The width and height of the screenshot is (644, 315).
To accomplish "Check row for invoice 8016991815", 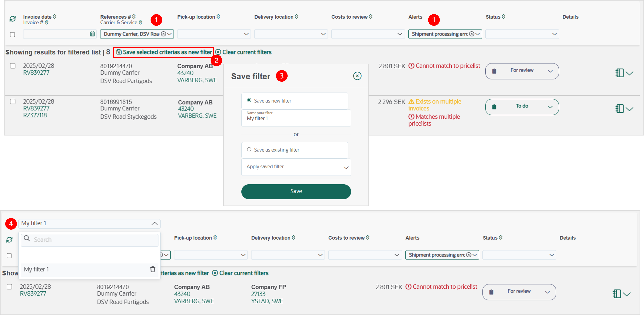I will [12, 102].
